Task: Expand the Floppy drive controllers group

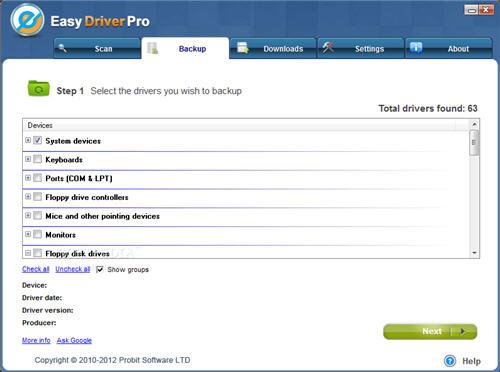Action: point(28,196)
